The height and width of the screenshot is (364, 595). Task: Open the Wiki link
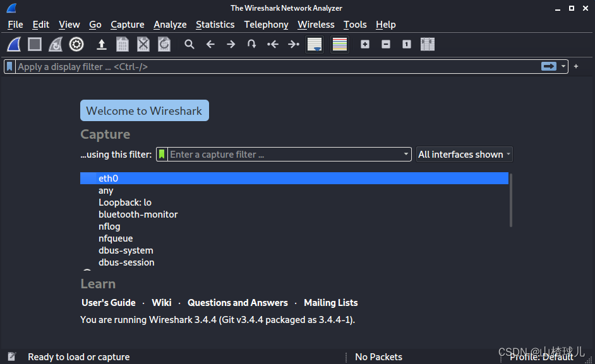click(x=161, y=303)
